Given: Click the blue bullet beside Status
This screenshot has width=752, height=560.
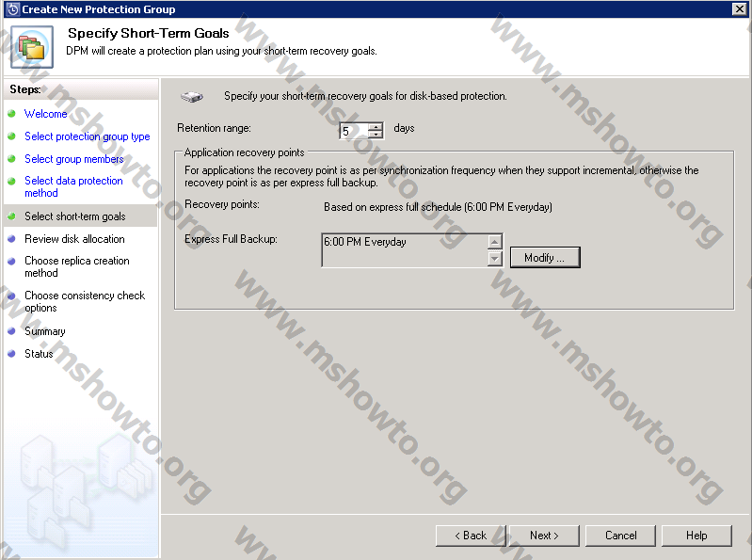Looking at the screenshot, I should pos(11,354).
